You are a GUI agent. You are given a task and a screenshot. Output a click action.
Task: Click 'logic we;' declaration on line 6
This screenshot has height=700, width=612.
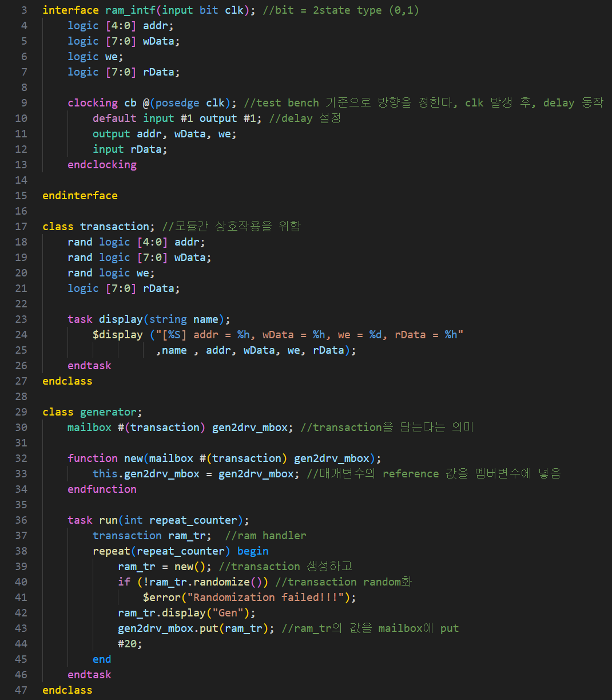(96, 57)
